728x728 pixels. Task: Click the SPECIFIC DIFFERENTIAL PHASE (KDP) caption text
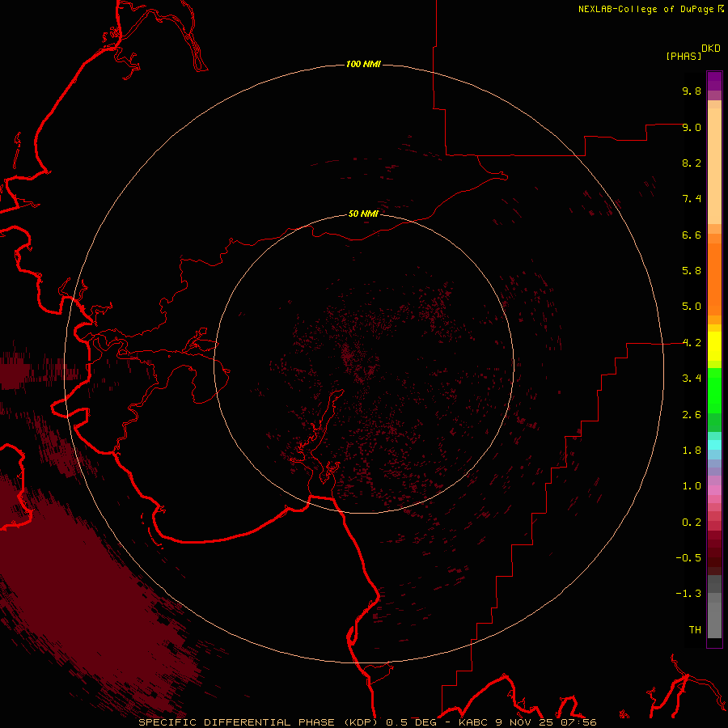point(260,722)
